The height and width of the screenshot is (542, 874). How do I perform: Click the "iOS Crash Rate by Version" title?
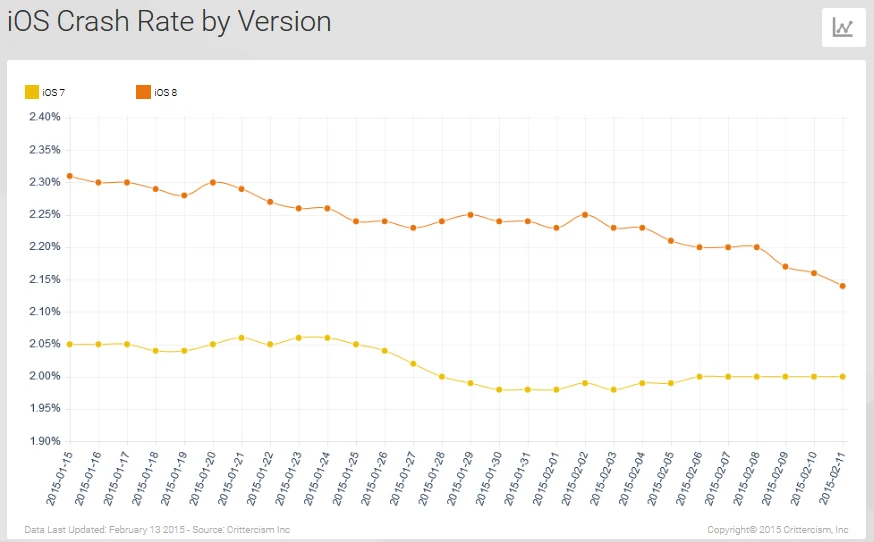169,22
